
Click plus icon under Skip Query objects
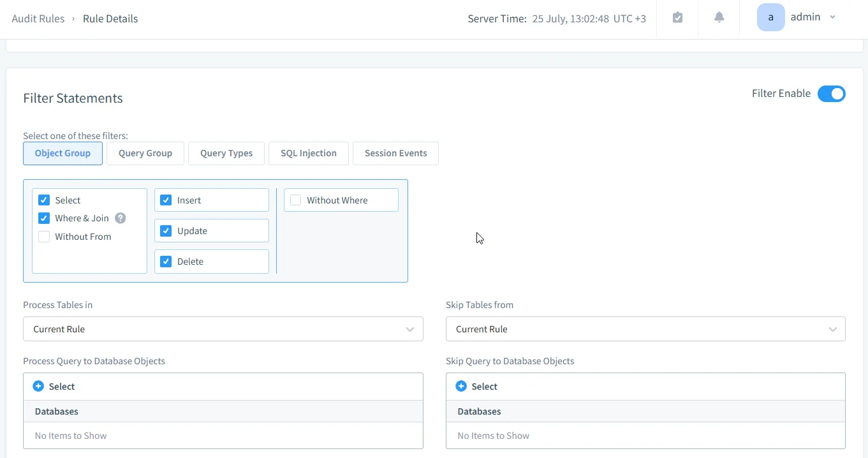[461, 387]
